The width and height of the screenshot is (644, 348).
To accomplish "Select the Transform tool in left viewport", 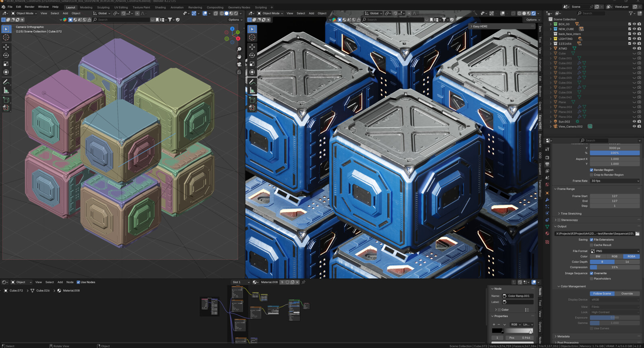I will 6,72.
